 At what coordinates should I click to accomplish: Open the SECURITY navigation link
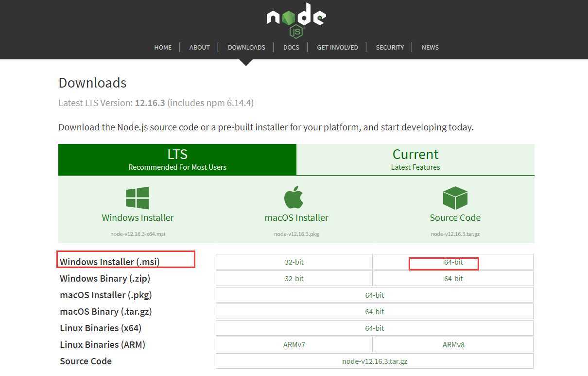pyautogui.click(x=390, y=47)
